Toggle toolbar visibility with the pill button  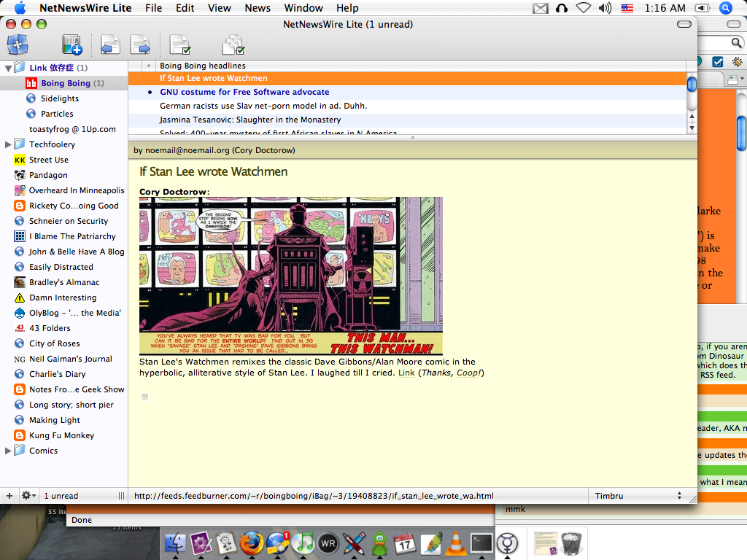(x=684, y=24)
